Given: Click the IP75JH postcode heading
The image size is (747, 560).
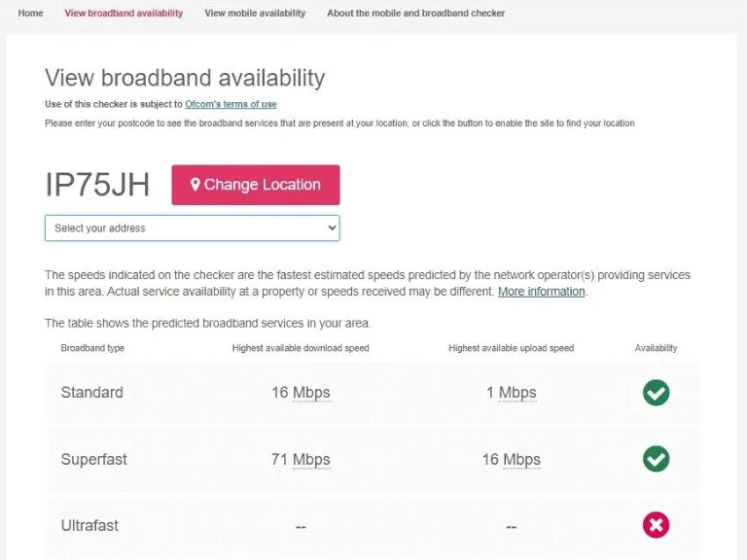Looking at the screenshot, I should click(97, 185).
